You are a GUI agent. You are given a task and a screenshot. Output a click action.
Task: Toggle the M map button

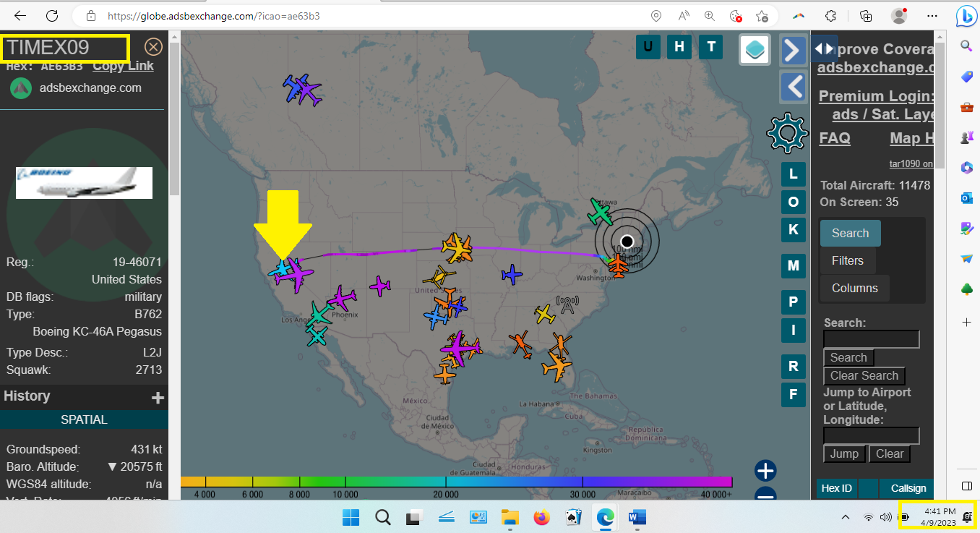click(793, 265)
